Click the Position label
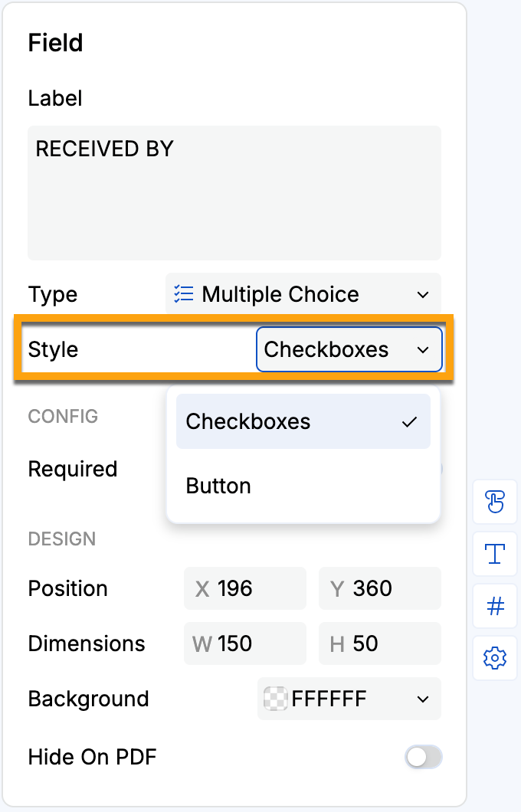 [x=68, y=589]
